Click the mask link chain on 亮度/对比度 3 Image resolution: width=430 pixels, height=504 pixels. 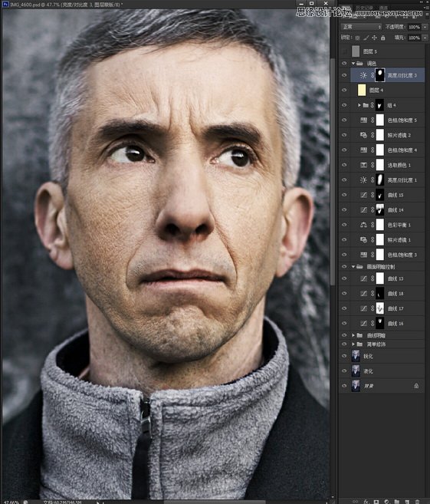pos(373,75)
